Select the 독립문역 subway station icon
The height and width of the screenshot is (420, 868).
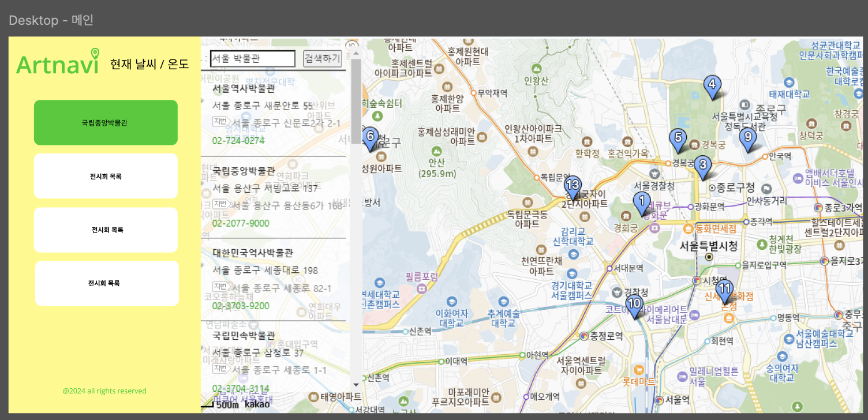pos(536,177)
